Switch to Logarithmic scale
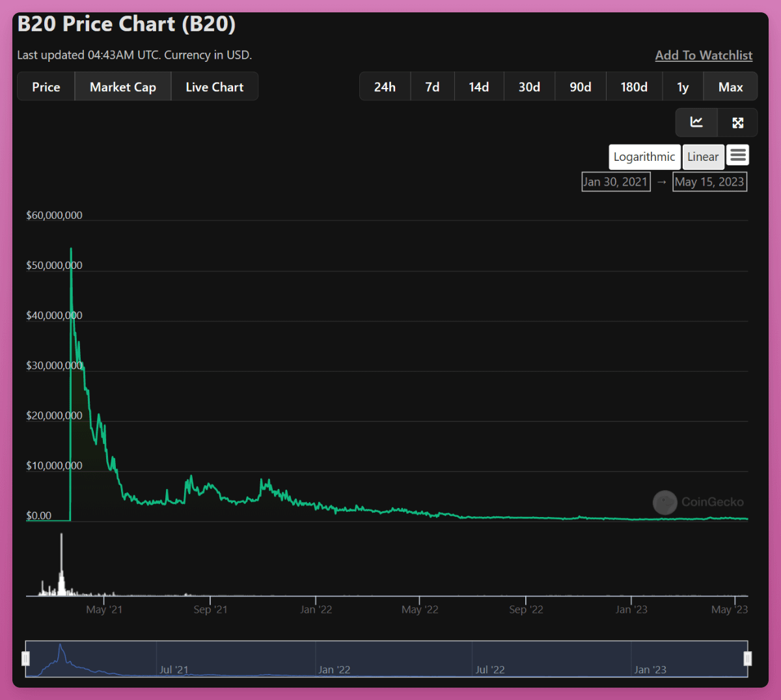 click(644, 157)
